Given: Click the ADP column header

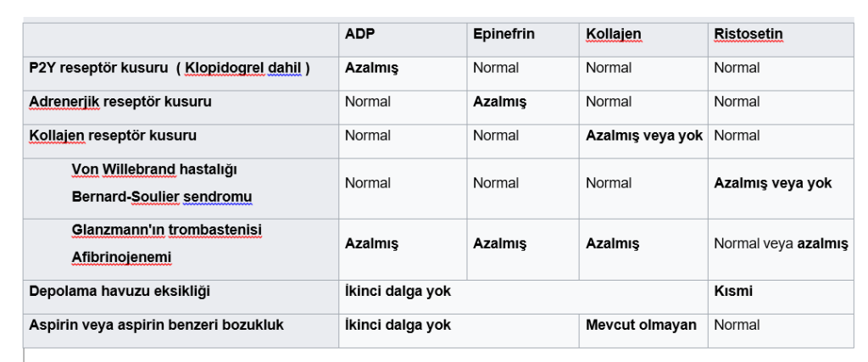Looking at the screenshot, I should [360, 34].
